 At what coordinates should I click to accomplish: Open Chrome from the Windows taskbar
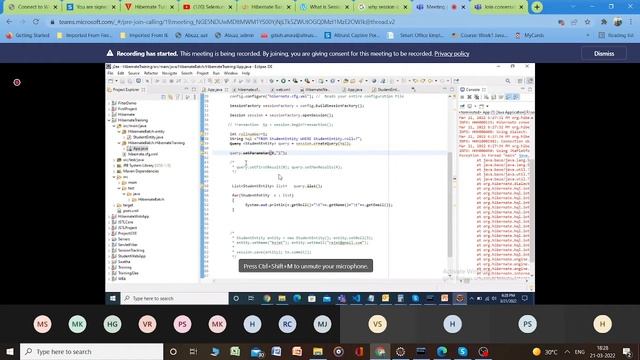coord(380,351)
